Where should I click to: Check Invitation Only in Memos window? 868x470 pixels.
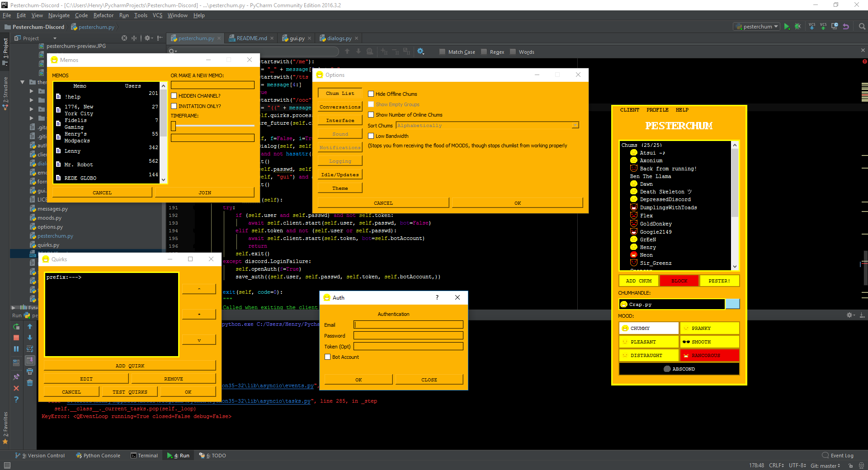click(x=174, y=106)
